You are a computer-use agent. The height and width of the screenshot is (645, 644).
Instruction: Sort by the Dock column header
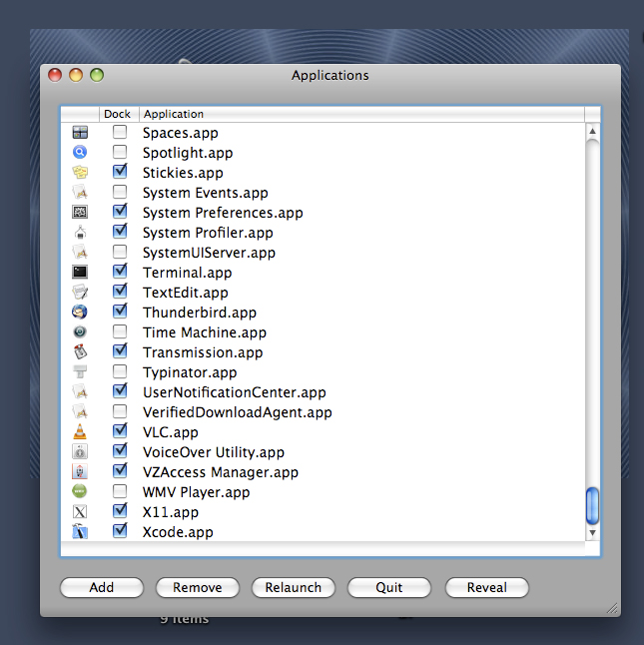[119, 114]
